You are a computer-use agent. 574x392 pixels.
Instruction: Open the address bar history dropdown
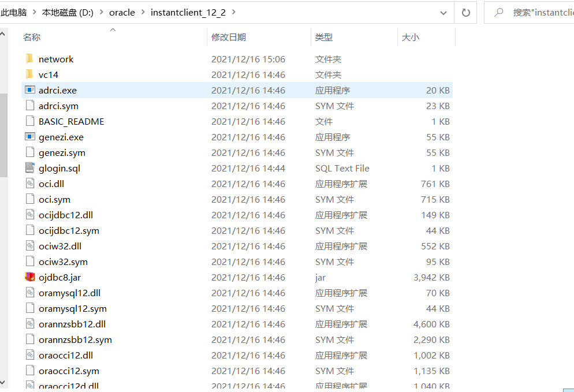point(443,12)
